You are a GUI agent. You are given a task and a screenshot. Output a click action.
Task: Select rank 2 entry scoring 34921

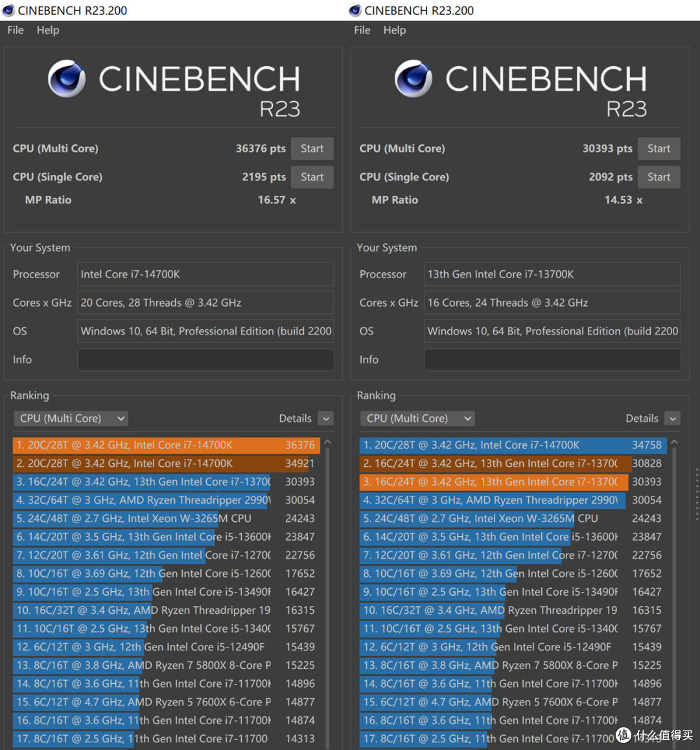click(x=166, y=463)
